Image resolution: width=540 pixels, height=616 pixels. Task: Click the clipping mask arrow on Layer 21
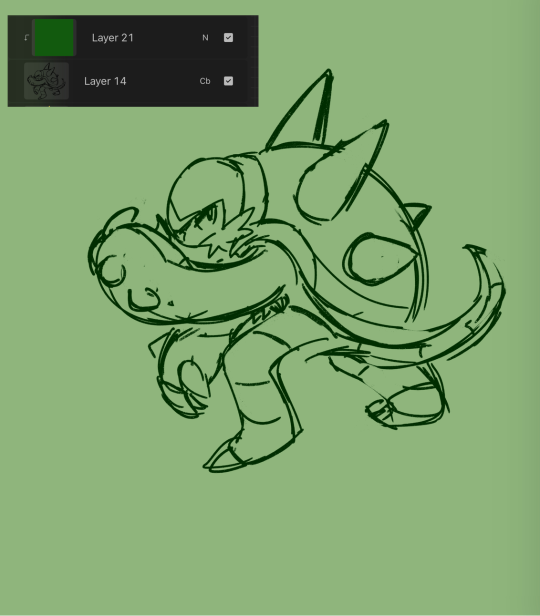coord(26,38)
